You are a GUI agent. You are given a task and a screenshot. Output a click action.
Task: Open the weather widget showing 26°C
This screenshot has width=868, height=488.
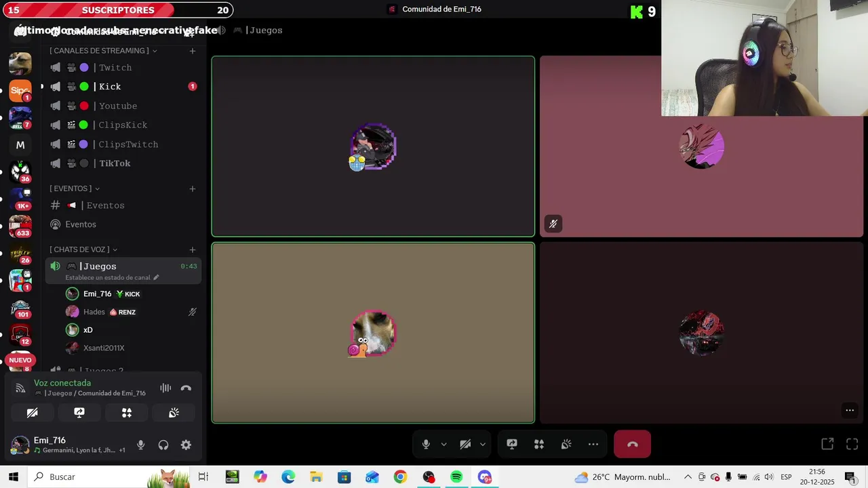point(623,477)
